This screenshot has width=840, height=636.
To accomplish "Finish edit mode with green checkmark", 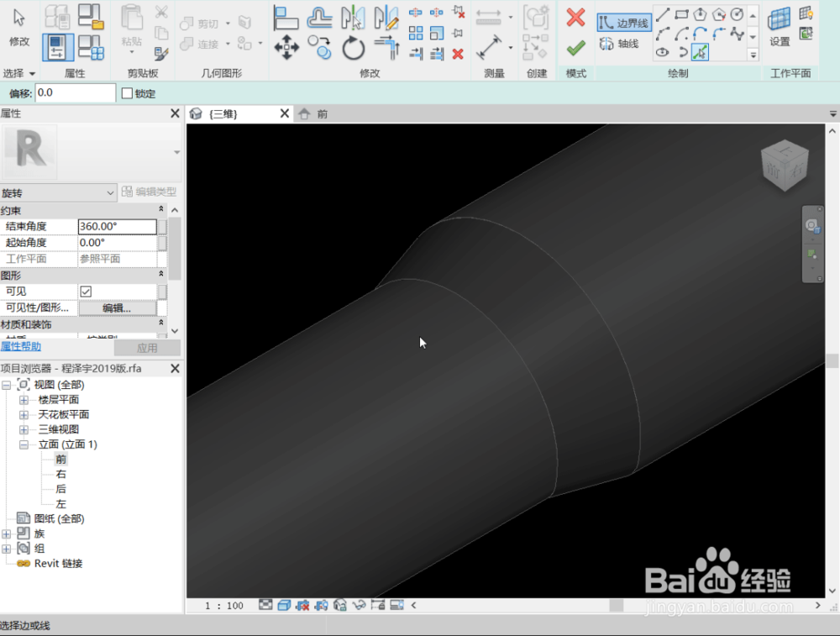I will (x=575, y=49).
